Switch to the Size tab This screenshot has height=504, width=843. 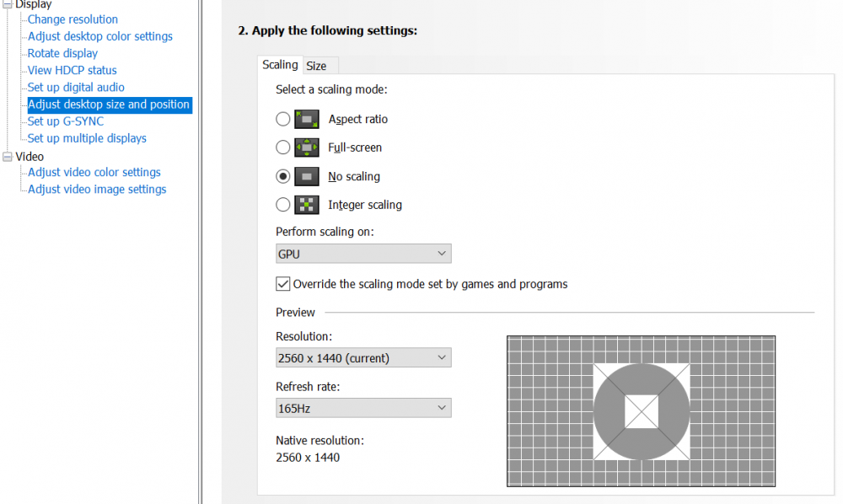(316, 66)
